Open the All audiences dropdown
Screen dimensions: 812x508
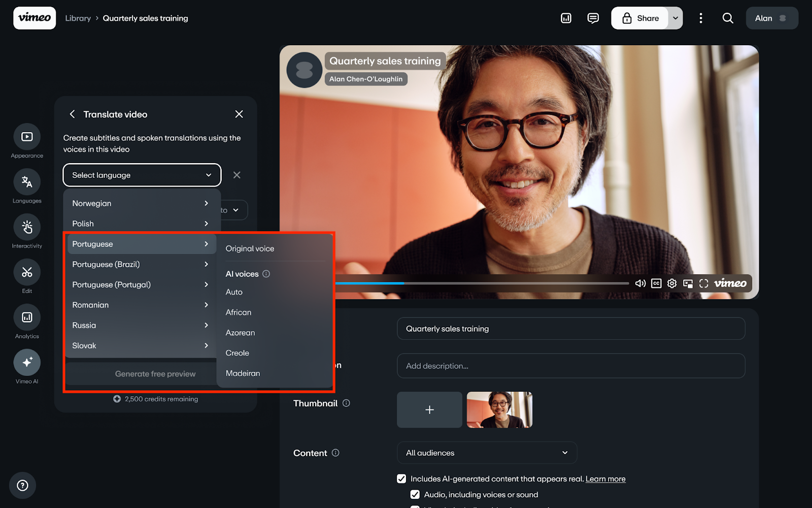pos(486,453)
